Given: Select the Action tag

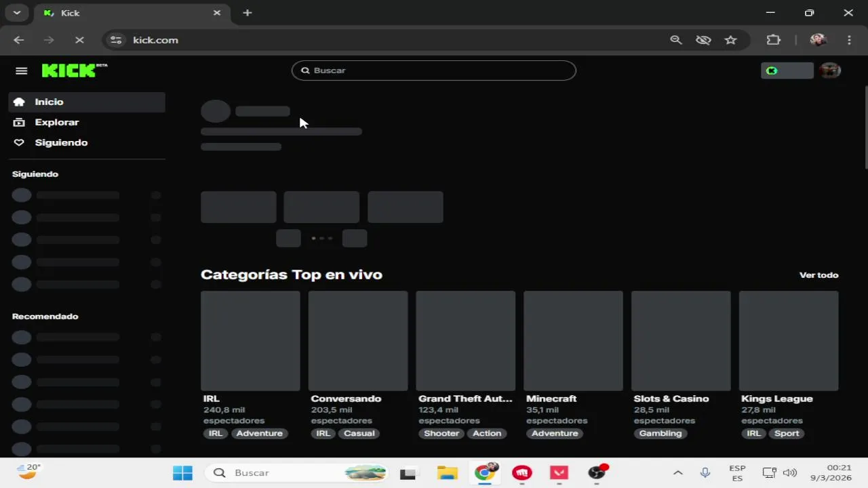Looking at the screenshot, I should (x=487, y=433).
